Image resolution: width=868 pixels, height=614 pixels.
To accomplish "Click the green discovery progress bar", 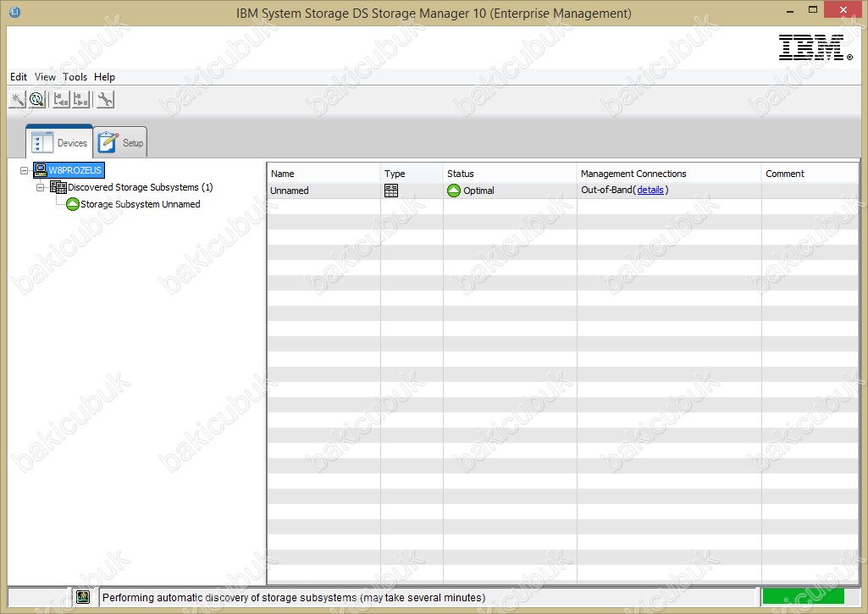I will pyautogui.click(x=804, y=596).
